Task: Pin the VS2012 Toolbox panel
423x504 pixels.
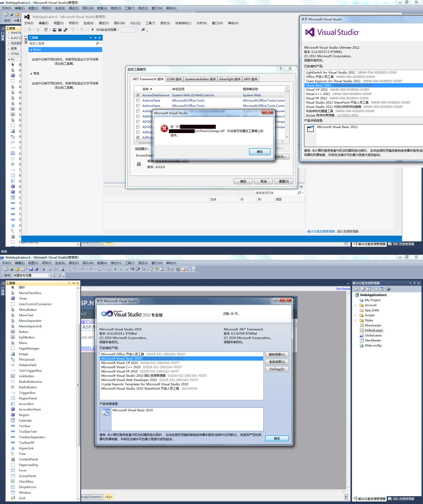Action: tap(95, 38)
